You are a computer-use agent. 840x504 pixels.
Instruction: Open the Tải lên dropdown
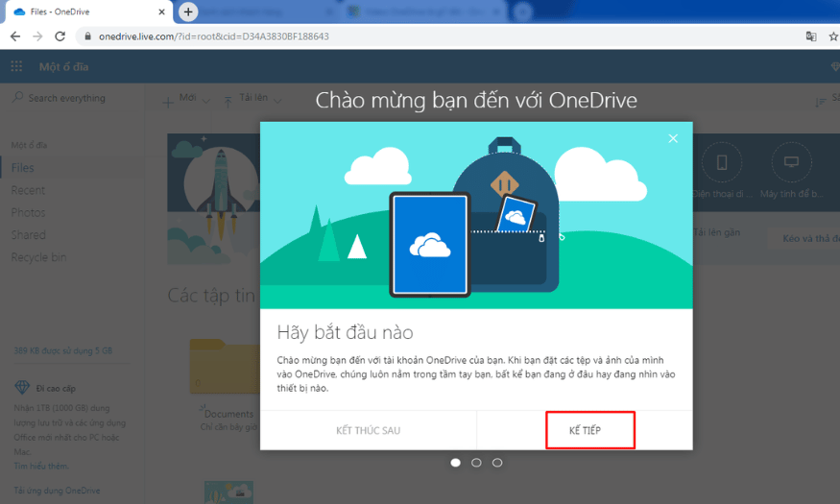pyautogui.click(x=260, y=98)
